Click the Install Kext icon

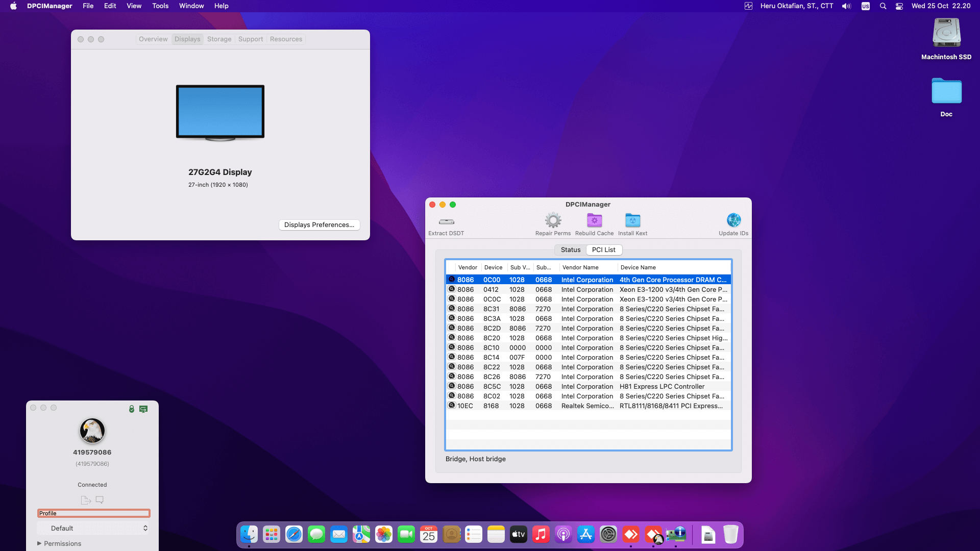click(632, 220)
